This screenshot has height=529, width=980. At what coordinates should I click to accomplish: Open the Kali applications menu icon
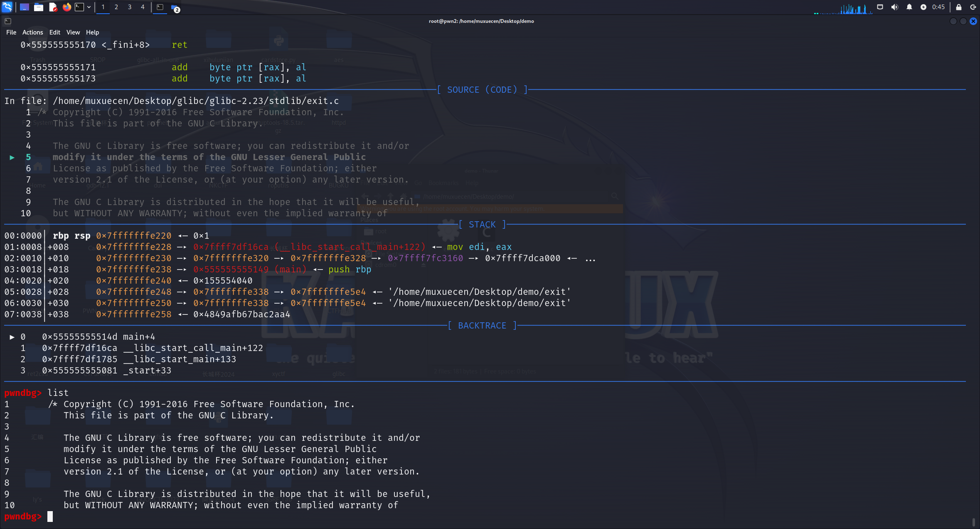point(7,7)
